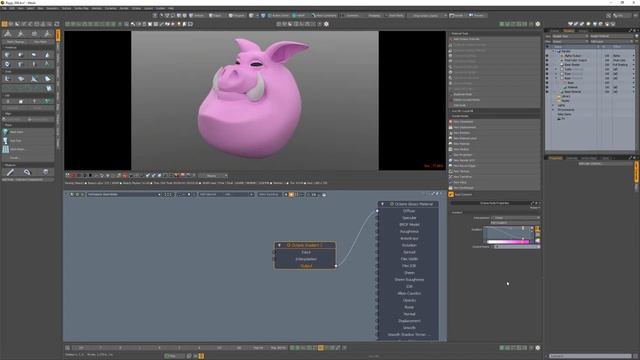Open the File menu
Image resolution: width=640 pixels, height=360 pixels.
pos(4,8)
